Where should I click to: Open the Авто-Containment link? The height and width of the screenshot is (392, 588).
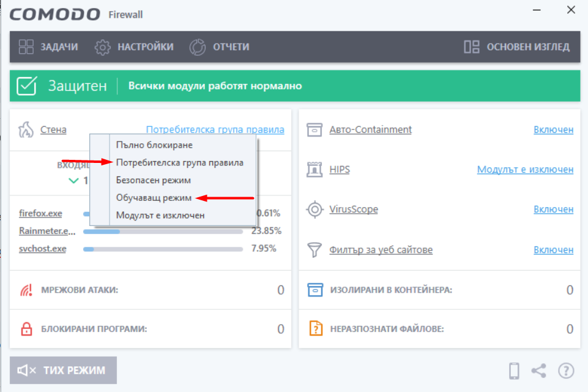pos(371,129)
